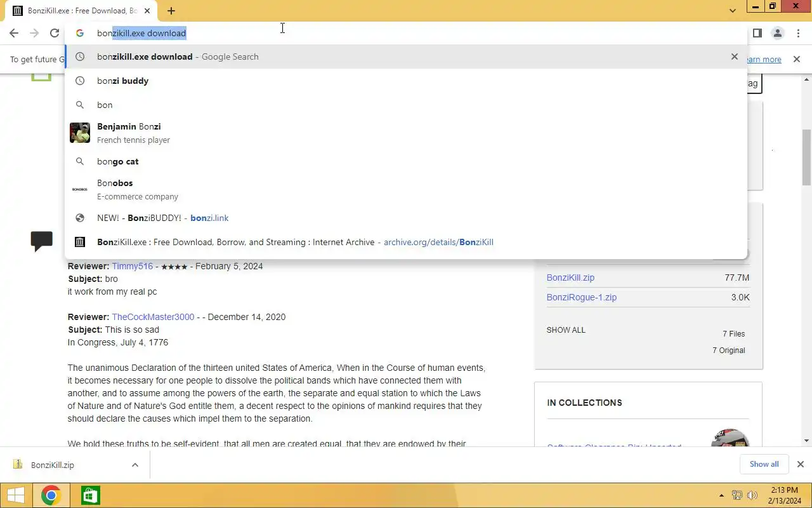Open the Chrome profile avatar icon
The width and height of the screenshot is (812, 508).
click(777, 33)
